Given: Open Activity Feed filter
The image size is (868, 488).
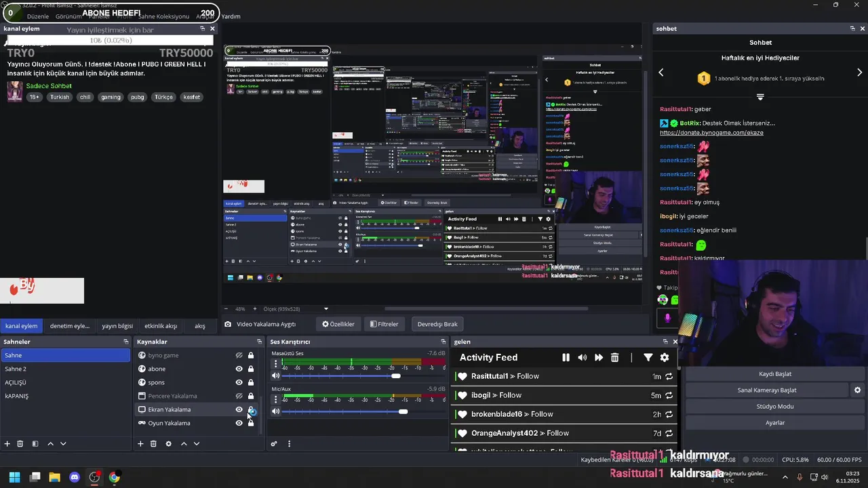Looking at the screenshot, I should click(x=648, y=358).
